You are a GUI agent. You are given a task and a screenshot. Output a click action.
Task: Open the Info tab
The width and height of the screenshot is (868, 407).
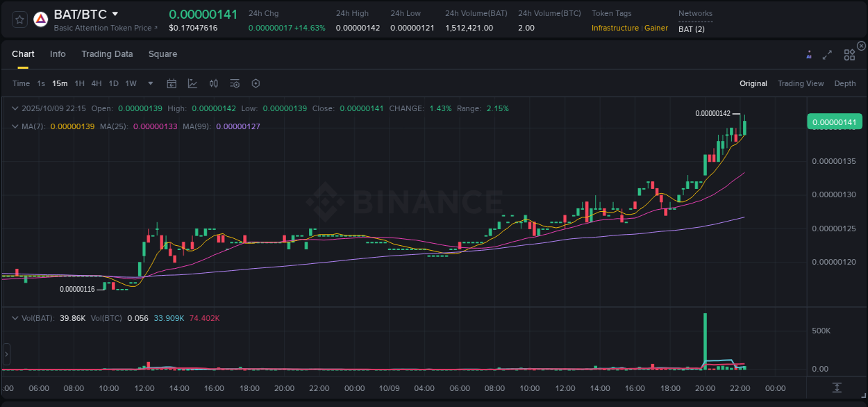coord(58,53)
